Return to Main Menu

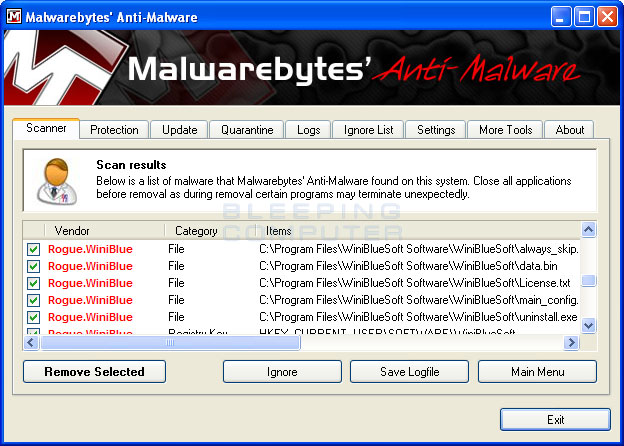pos(537,372)
